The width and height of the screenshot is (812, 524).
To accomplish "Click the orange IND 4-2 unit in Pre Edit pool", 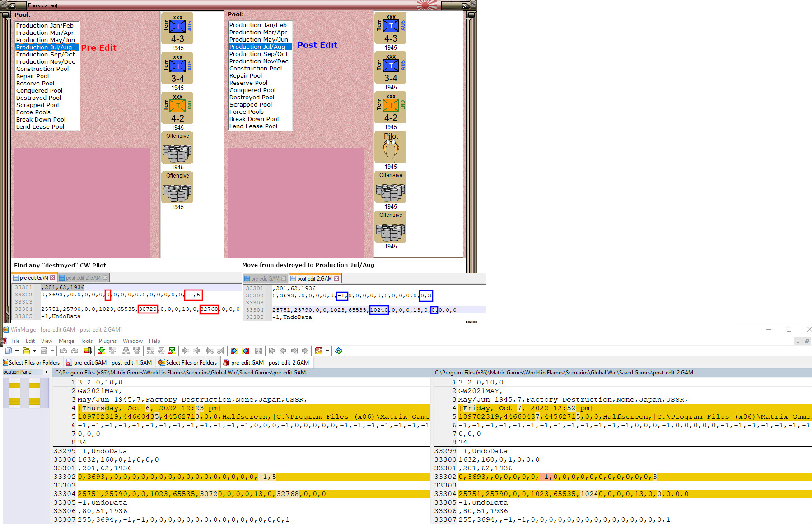I will 177,108.
